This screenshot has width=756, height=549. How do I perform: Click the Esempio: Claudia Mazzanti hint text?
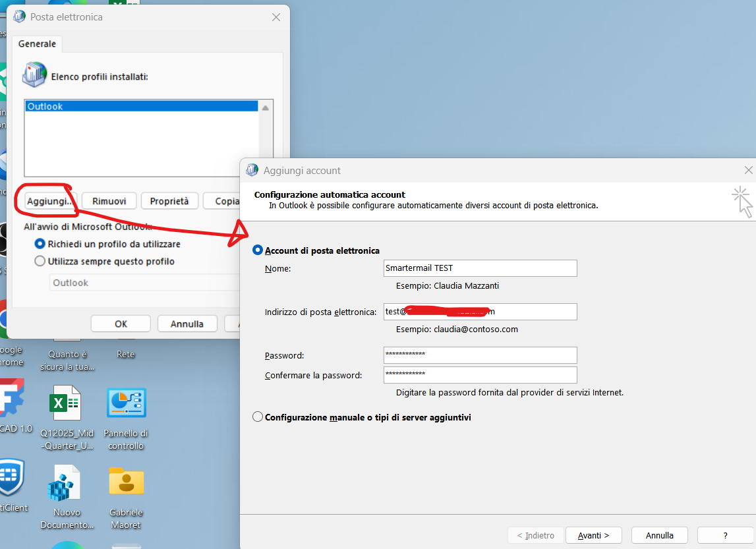pyautogui.click(x=448, y=286)
